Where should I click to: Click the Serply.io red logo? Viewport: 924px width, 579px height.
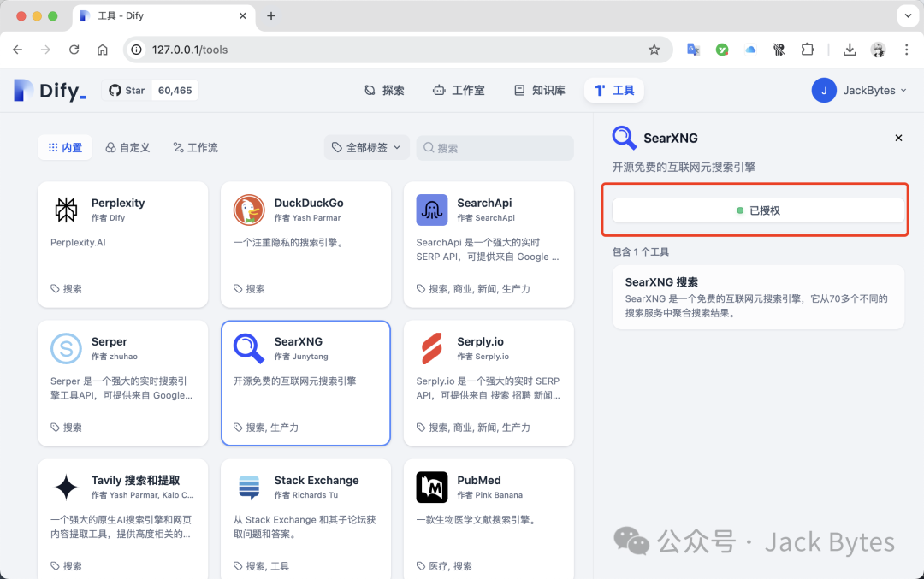coord(432,348)
